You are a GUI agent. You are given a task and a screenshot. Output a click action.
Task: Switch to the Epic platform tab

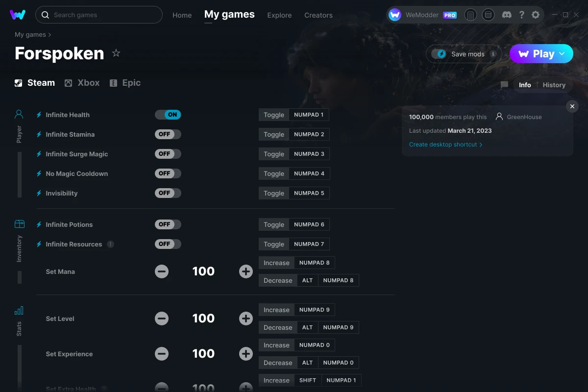(125, 83)
